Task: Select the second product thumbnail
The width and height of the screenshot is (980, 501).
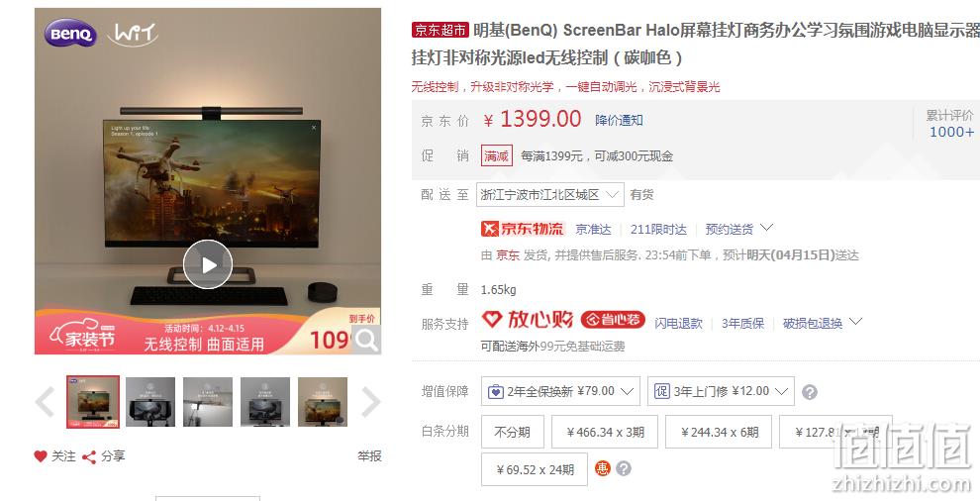Action: 150,402
